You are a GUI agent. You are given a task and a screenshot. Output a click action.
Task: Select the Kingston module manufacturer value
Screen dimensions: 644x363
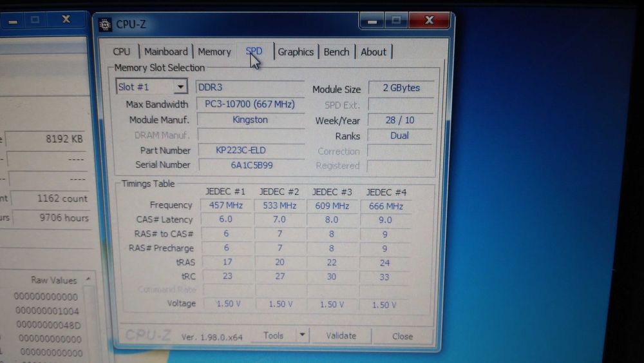click(x=250, y=120)
